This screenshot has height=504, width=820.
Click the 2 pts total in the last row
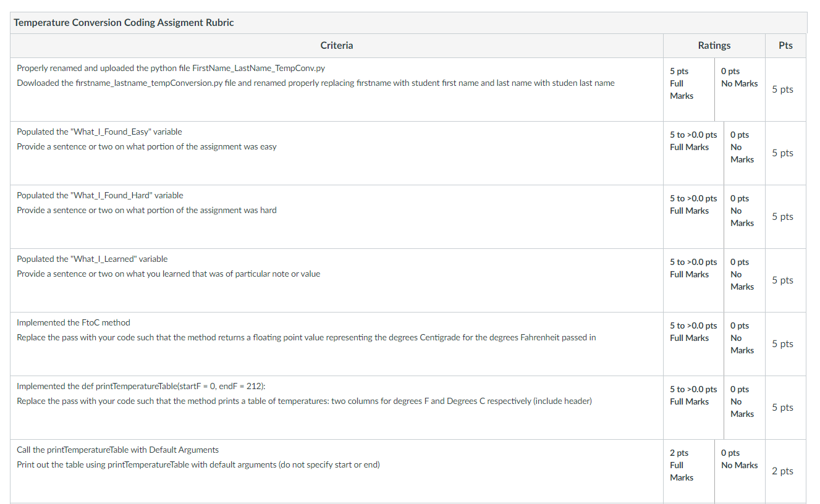[782, 471]
